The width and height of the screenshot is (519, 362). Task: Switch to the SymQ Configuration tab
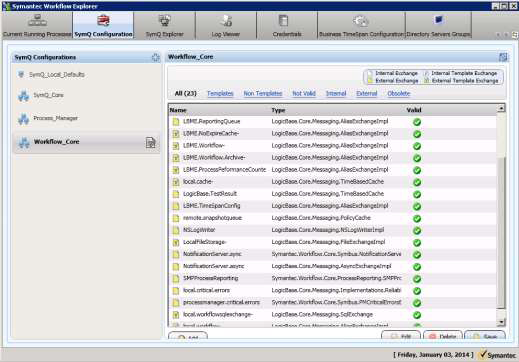click(103, 26)
